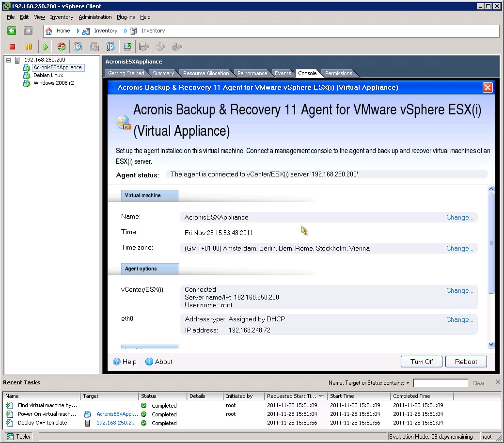This screenshot has width=504, height=443.
Task: Click the About info icon
Action: click(149, 362)
